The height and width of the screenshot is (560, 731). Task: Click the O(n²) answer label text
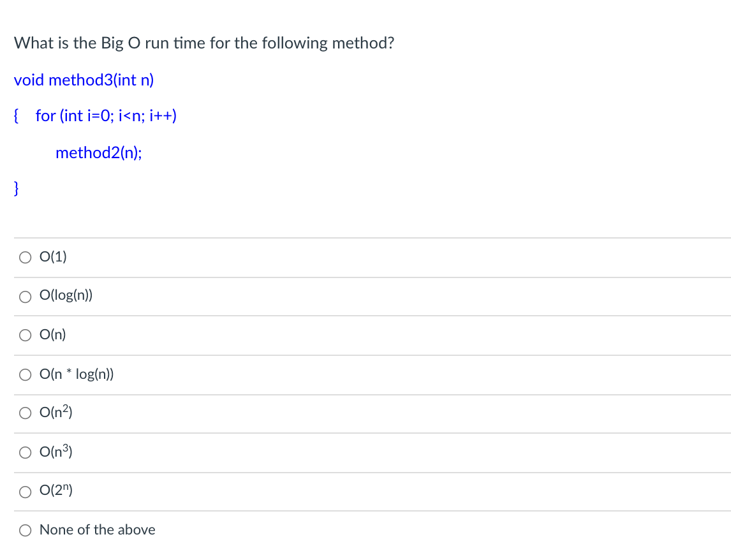(x=56, y=412)
